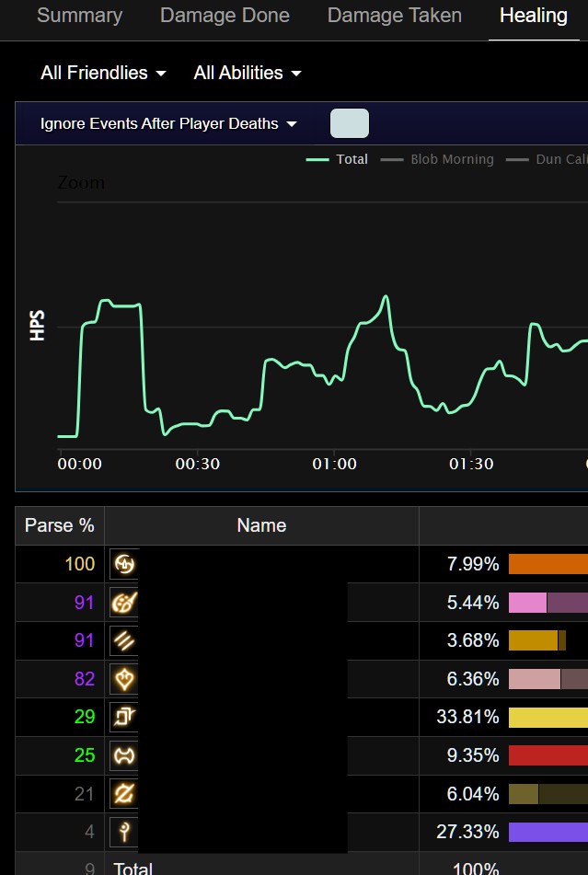Screen dimensions: 588x875
Task: Click the 33.81% value
Action: [x=467, y=717]
